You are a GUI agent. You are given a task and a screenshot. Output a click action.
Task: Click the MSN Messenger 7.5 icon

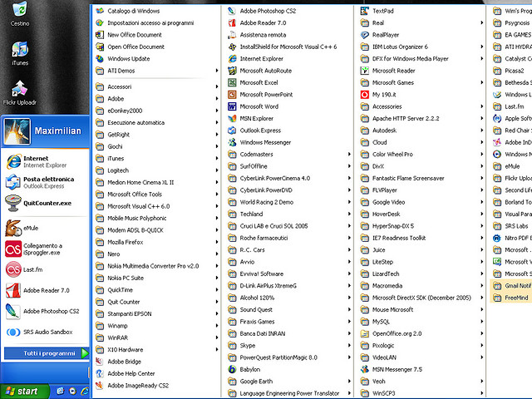click(x=364, y=370)
